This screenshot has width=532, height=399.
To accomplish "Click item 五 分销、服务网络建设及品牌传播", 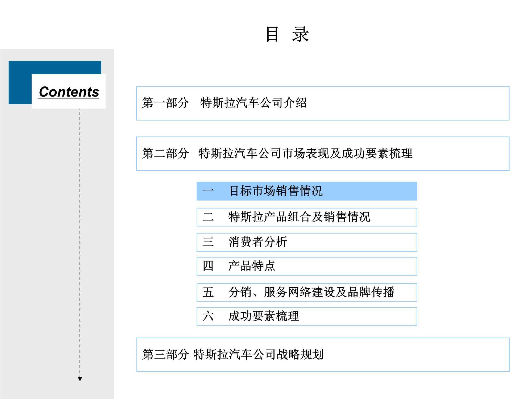I will [307, 292].
